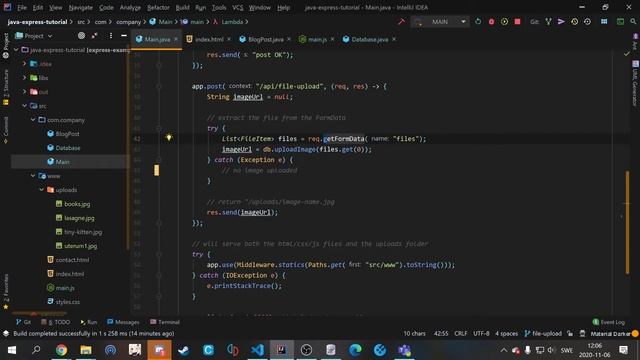The image size is (640, 360).
Task: Stop the running process with the red square
Action: tap(518, 22)
